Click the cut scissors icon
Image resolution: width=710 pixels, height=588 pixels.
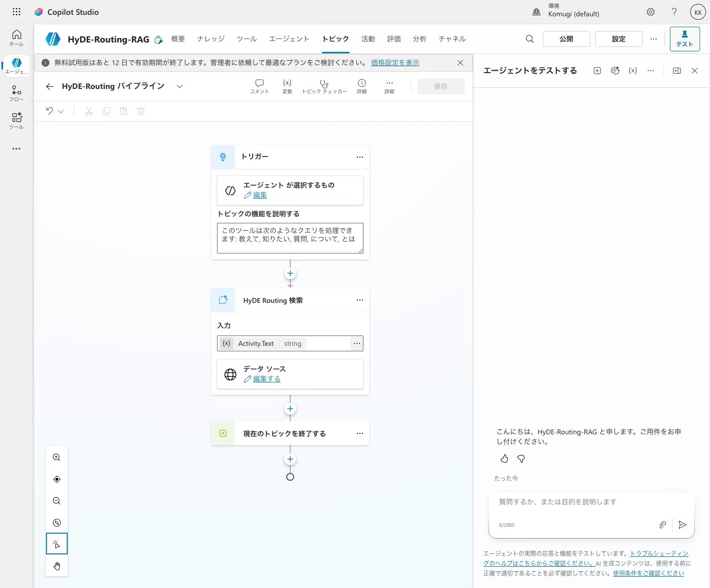tap(89, 111)
